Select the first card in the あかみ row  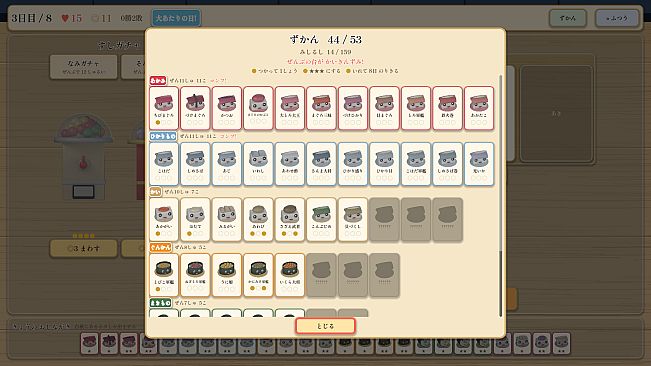[164, 108]
